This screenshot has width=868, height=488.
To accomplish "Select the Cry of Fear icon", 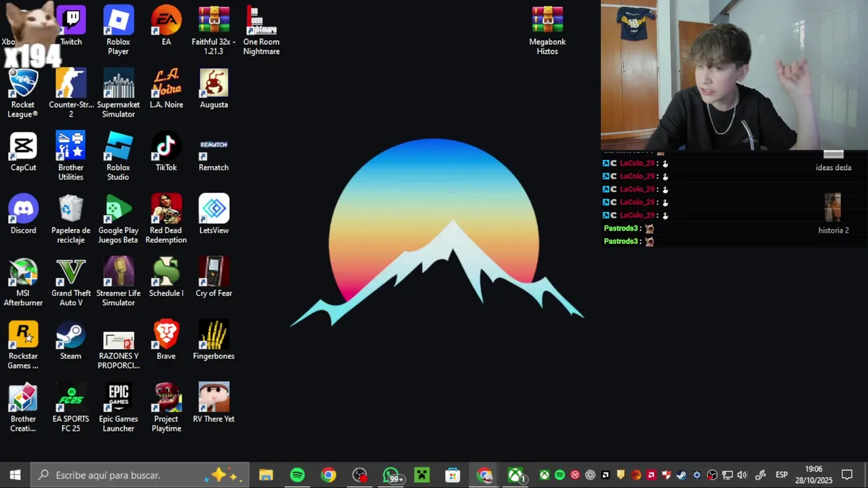I will coord(214,278).
